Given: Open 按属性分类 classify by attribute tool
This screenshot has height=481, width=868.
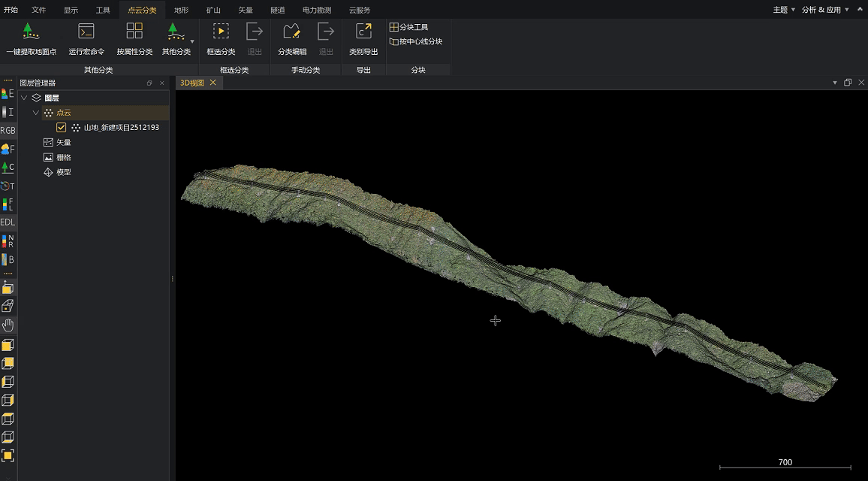Looking at the screenshot, I should 134,32.
